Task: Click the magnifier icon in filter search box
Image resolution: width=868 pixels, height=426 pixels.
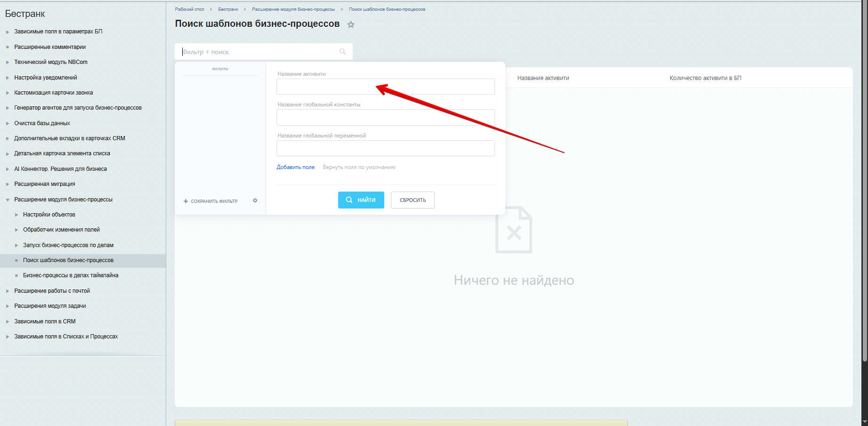Action: point(342,52)
